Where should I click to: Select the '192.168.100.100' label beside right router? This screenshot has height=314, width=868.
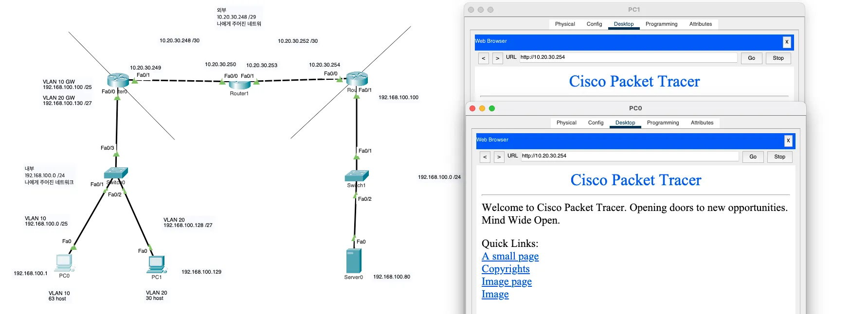[398, 98]
